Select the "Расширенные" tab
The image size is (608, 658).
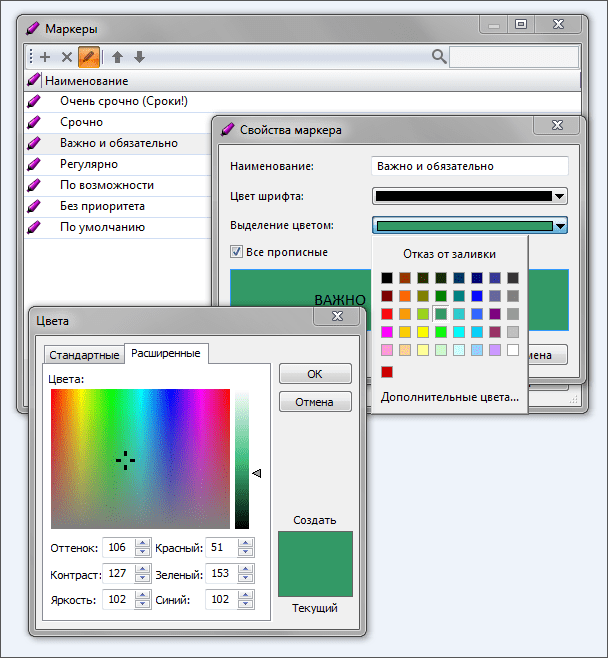click(x=166, y=353)
